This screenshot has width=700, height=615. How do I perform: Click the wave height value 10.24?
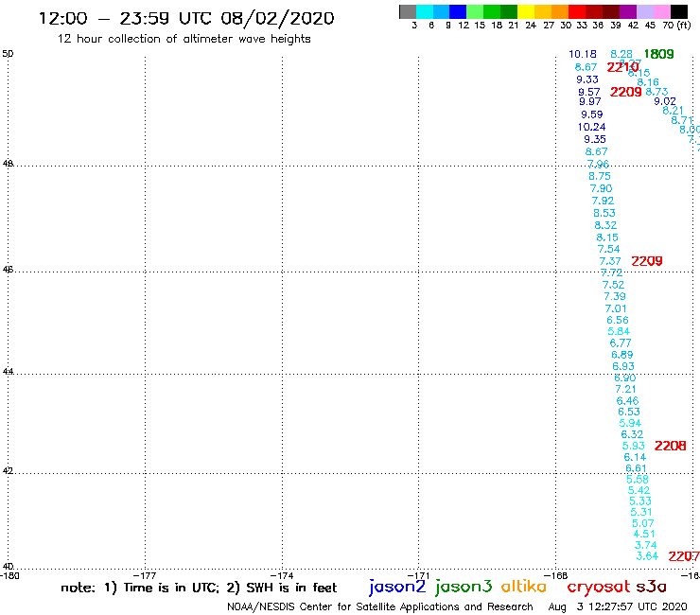[x=591, y=127]
